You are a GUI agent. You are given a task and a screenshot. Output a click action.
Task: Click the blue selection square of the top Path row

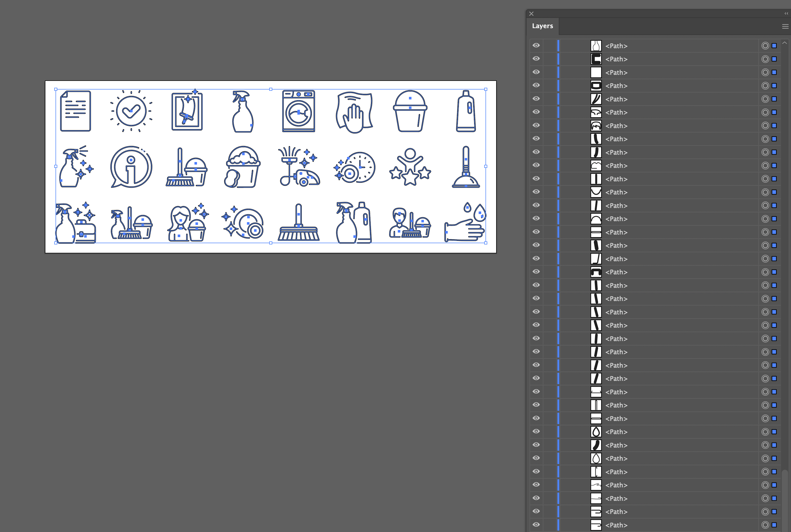coord(774,45)
